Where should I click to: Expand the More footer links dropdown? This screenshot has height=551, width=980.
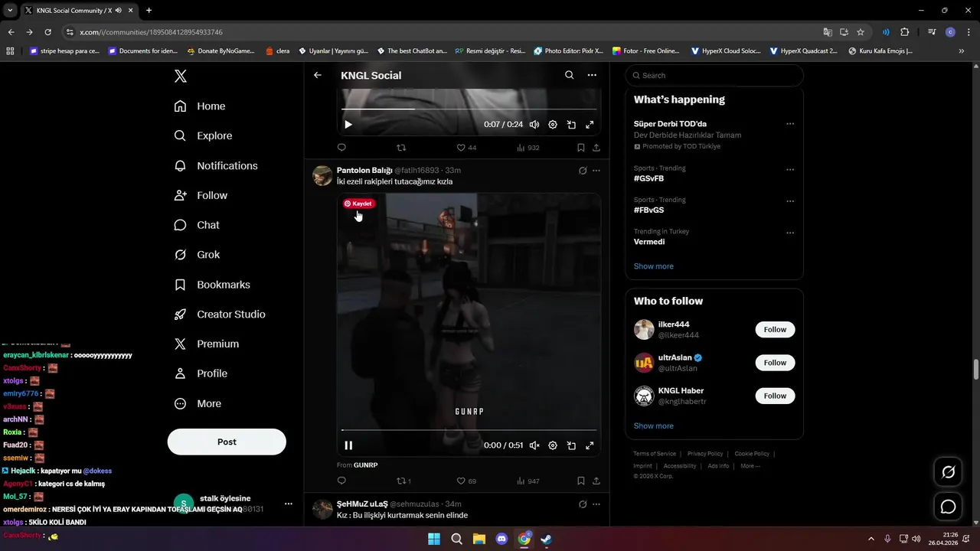[x=750, y=466]
